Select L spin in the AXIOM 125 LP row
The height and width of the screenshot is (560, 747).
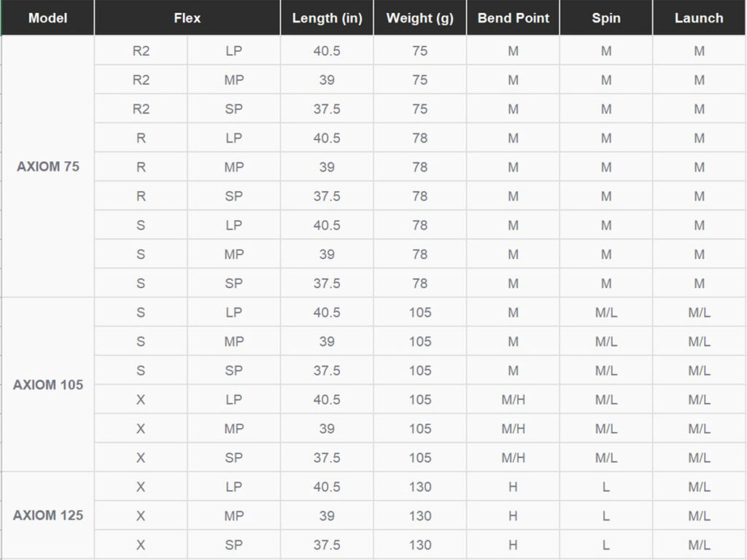tap(606, 486)
